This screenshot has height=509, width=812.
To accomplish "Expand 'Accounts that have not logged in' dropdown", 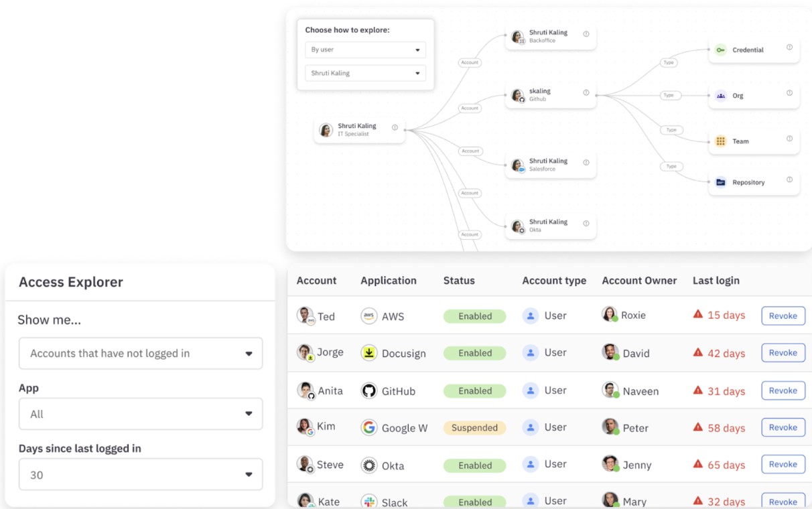I will pos(141,354).
